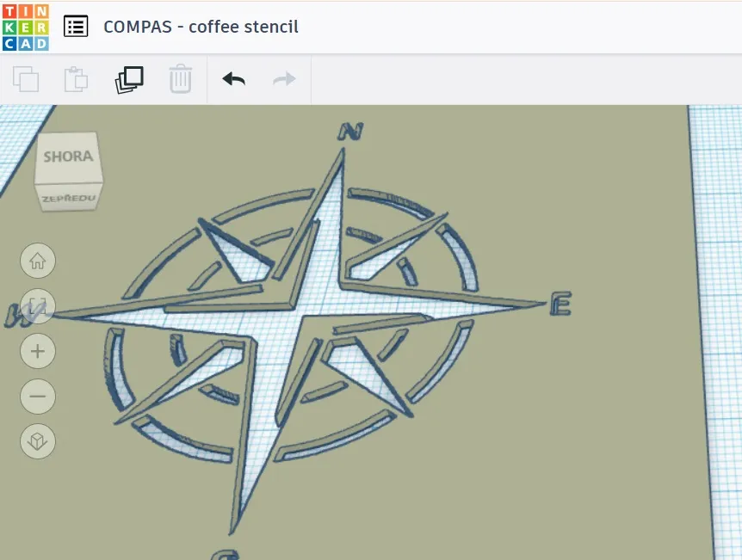Select the Duplicate and repeat icon
Image resolution: width=742 pixels, height=560 pixels.
pos(128,79)
